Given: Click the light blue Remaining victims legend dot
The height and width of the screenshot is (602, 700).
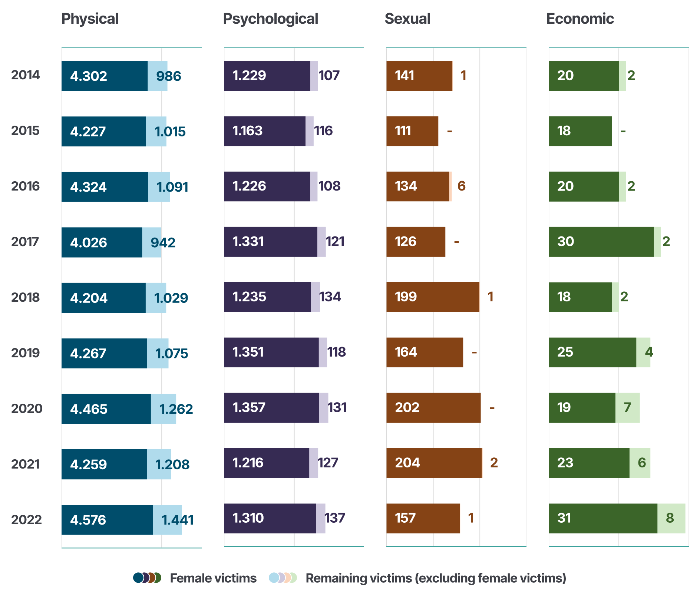Looking at the screenshot, I should pos(274,578).
